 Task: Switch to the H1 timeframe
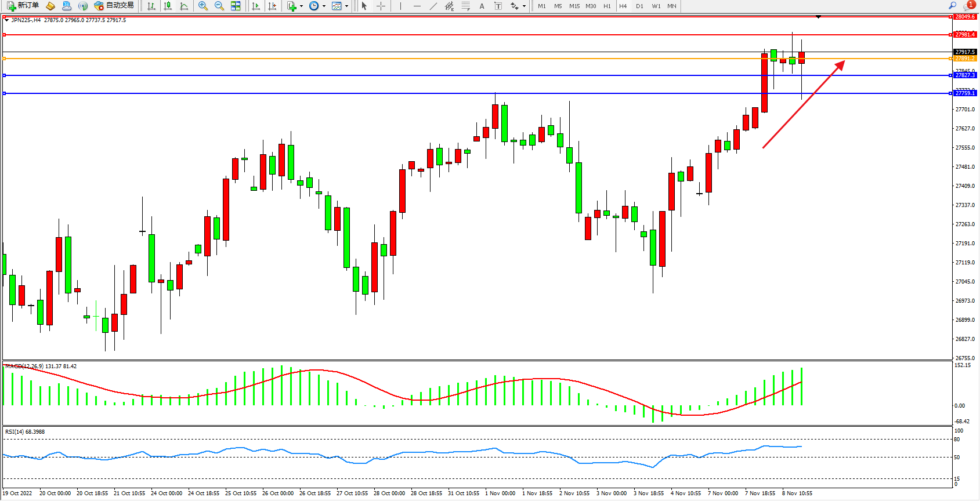607,6
